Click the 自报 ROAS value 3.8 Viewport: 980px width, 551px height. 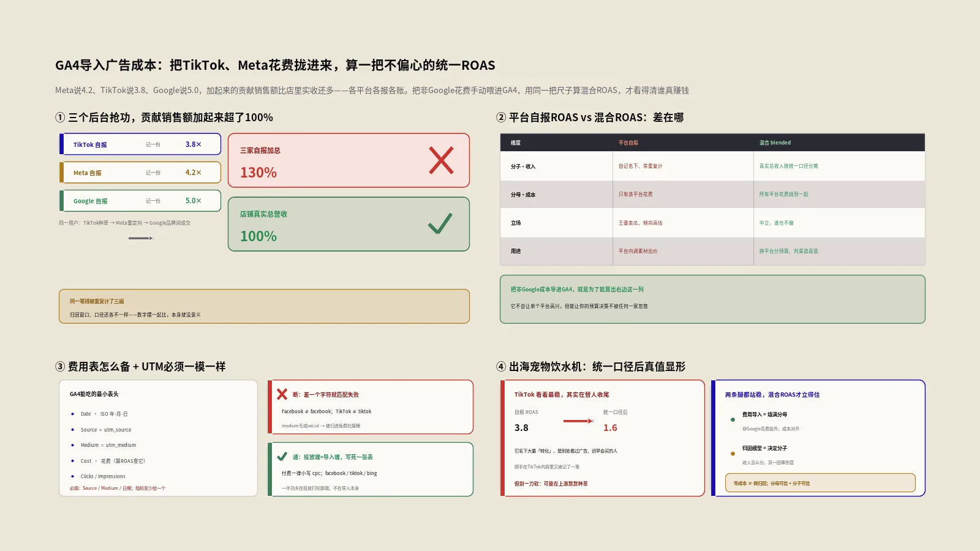pyautogui.click(x=521, y=428)
